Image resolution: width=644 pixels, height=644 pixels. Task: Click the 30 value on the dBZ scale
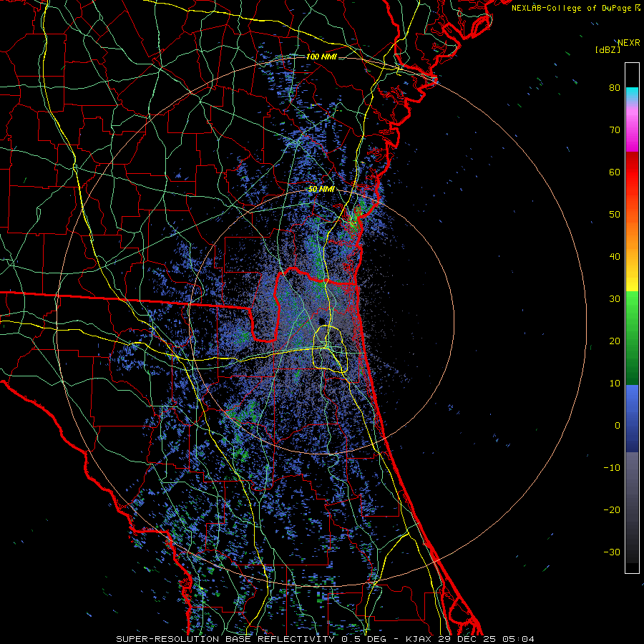tap(615, 299)
